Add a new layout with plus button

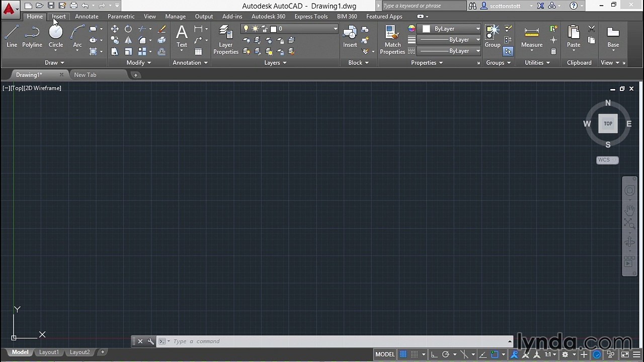pos(103,352)
